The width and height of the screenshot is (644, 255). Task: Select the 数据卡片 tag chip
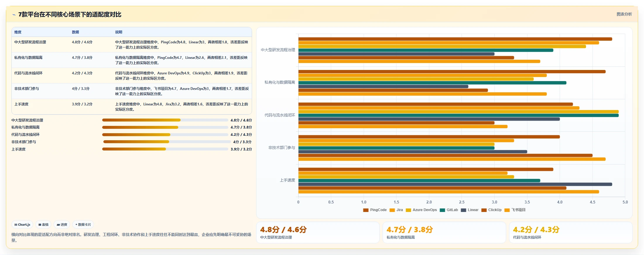(x=83, y=225)
